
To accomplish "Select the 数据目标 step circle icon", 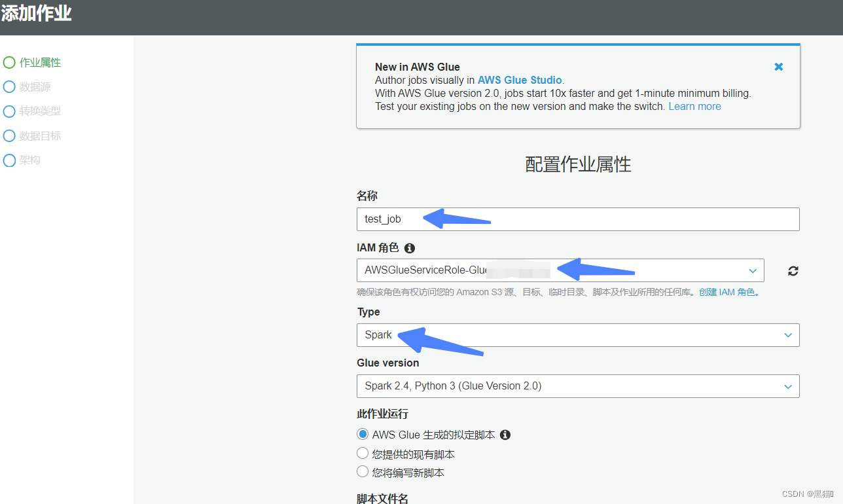I will (x=9, y=135).
